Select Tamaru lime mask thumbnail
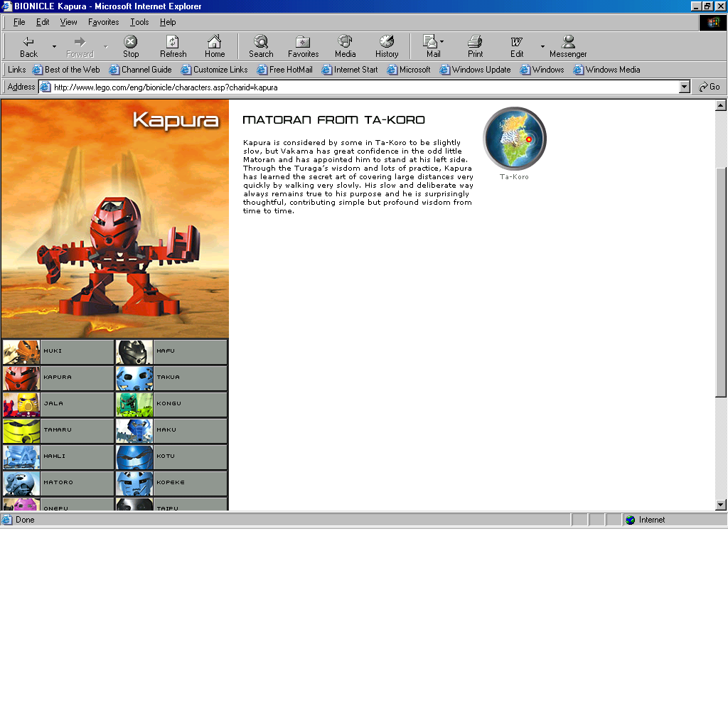Image resolution: width=728 pixels, height=711 pixels. point(21,431)
